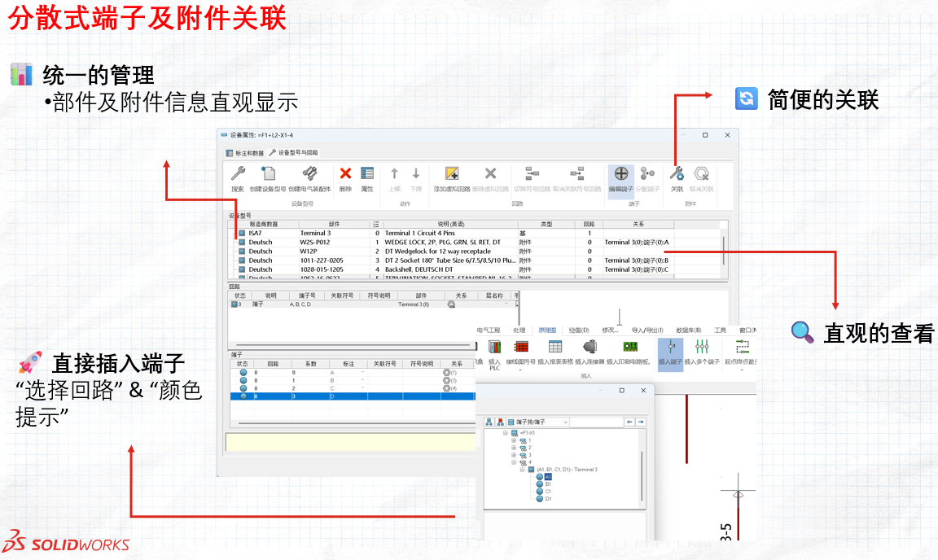
Task: Expand tree node 1 under =F1-X1
Action: [514, 440]
